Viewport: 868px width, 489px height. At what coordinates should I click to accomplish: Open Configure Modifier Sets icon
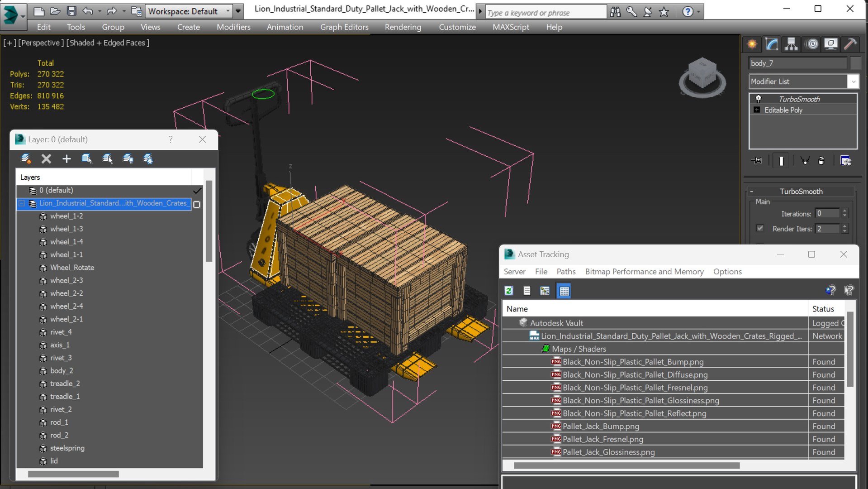pyautogui.click(x=845, y=161)
